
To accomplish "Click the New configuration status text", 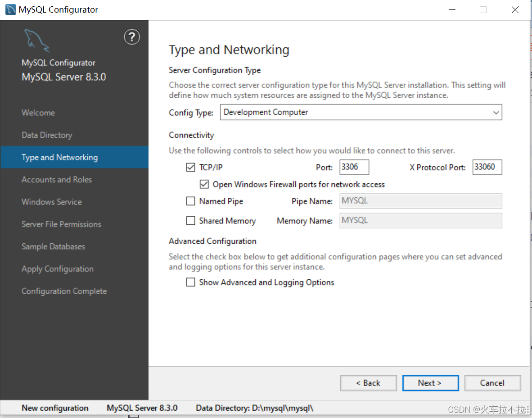I will 55,408.
